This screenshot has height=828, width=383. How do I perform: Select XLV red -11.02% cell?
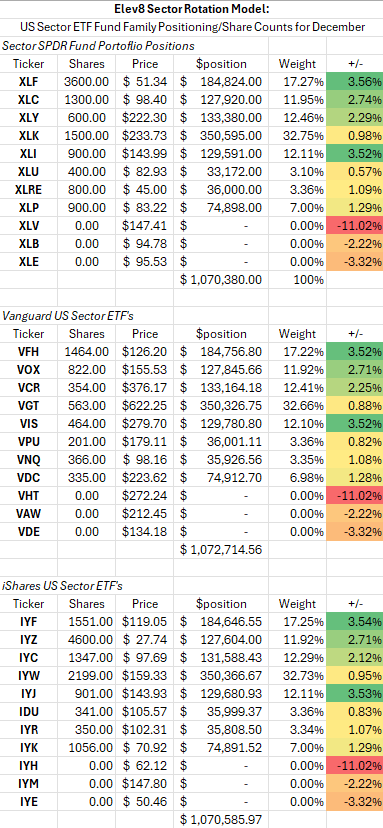tap(354, 225)
